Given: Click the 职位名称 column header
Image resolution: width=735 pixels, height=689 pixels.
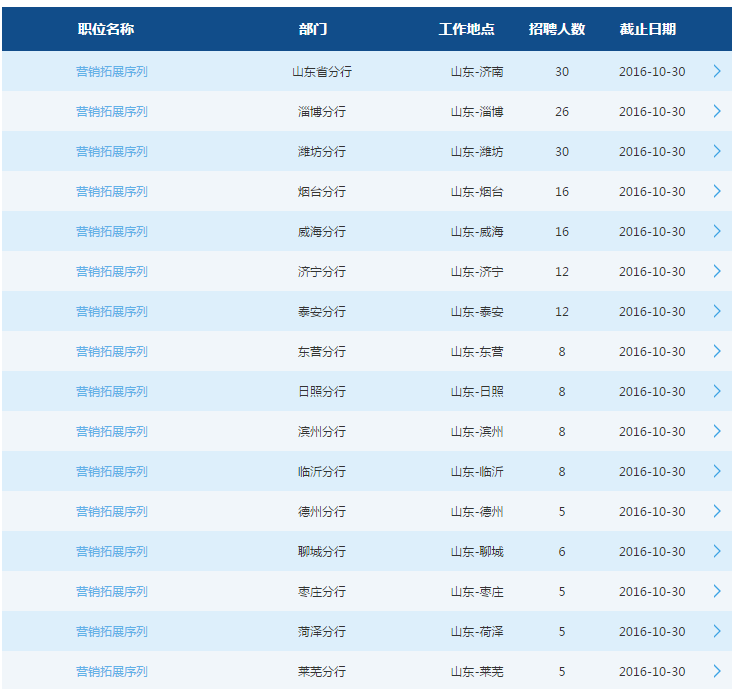Looking at the screenshot, I should tap(106, 29).
